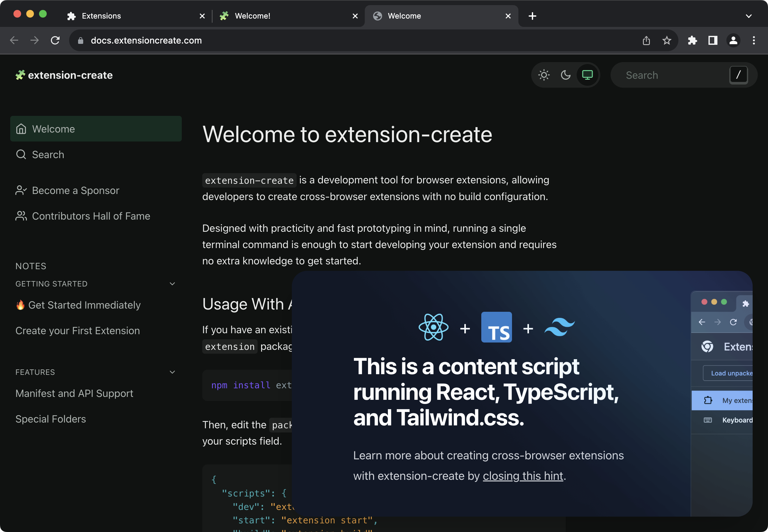
Task: Click the scripts JSON code block
Action: click(x=247, y=498)
